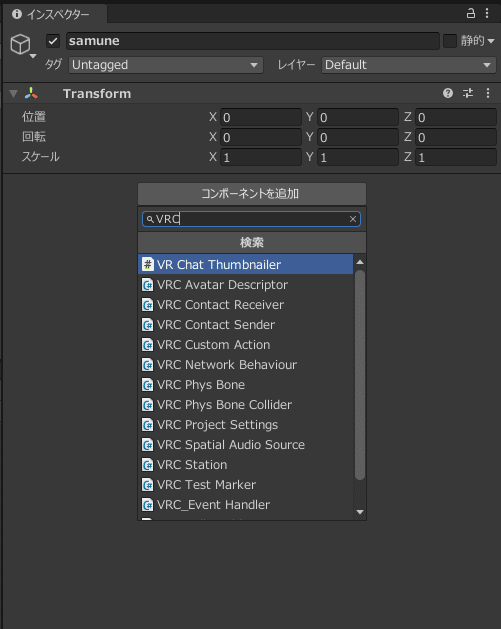Clear the component search text
The image size is (501, 629).
point(353,219)
